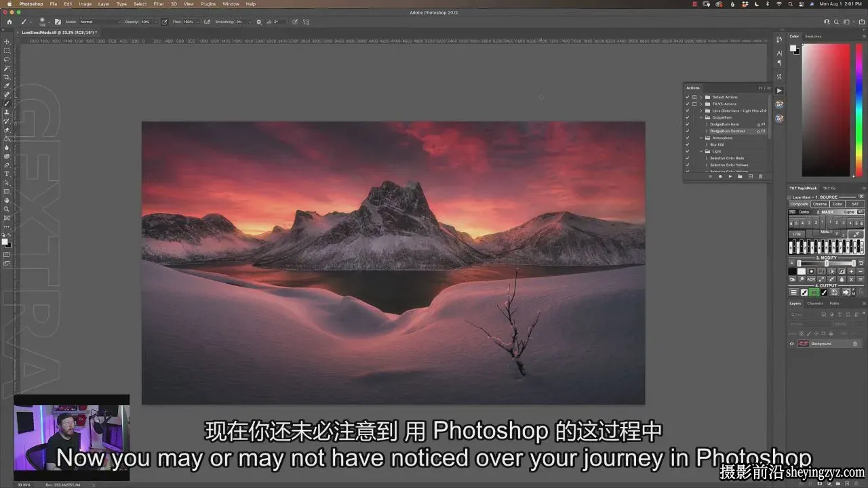This screenshot has width=868, height=488.
Task: Click the SAT button in TK7 Source
Action: click(x=855, y=204)
